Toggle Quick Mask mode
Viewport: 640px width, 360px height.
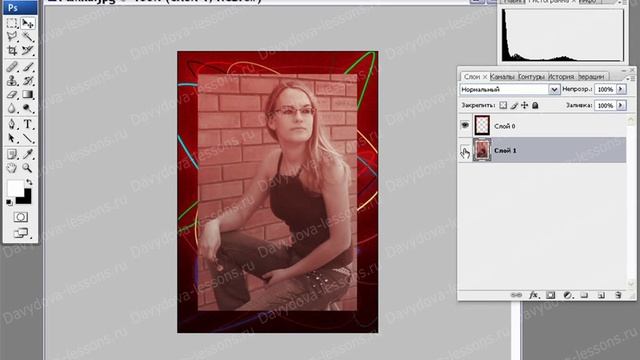20,217
